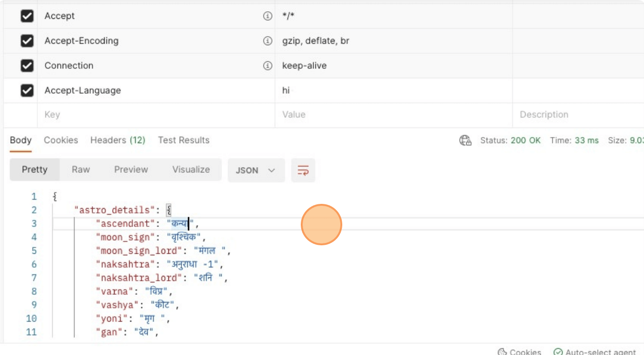Open the response Cookies tab
The image size is (644, 355).
click(61, 140)
